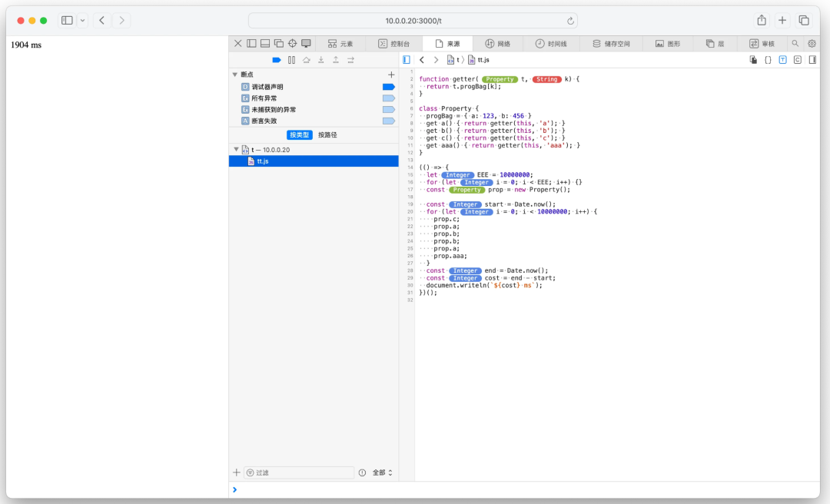
Task: Toggle the 所有异常 breakpoint marker
Action: coord(388,98)
